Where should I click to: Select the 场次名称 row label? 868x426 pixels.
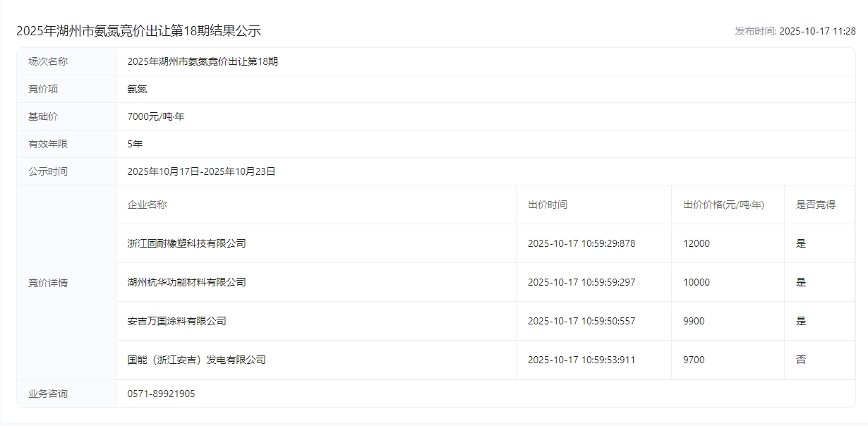[48, 61]
